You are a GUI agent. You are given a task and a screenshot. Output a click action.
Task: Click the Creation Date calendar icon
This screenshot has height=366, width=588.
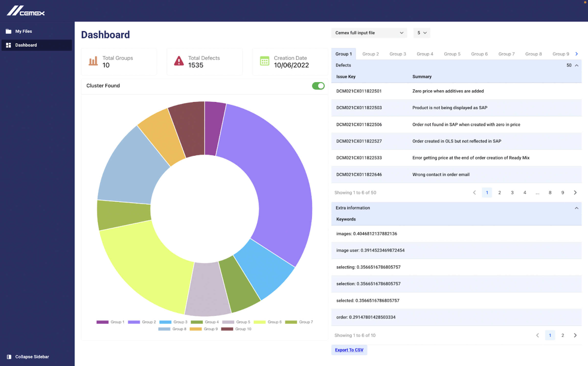[264, 61]
